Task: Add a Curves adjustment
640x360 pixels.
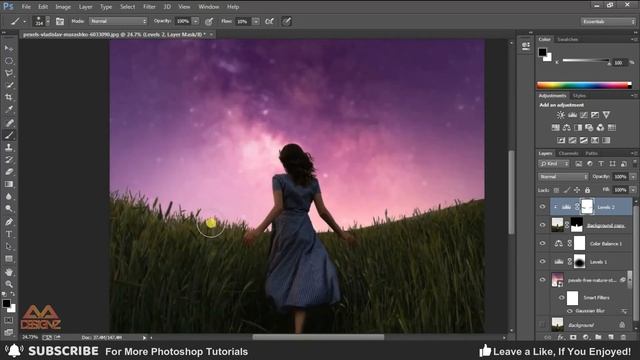Action: (x=584, y=115)
